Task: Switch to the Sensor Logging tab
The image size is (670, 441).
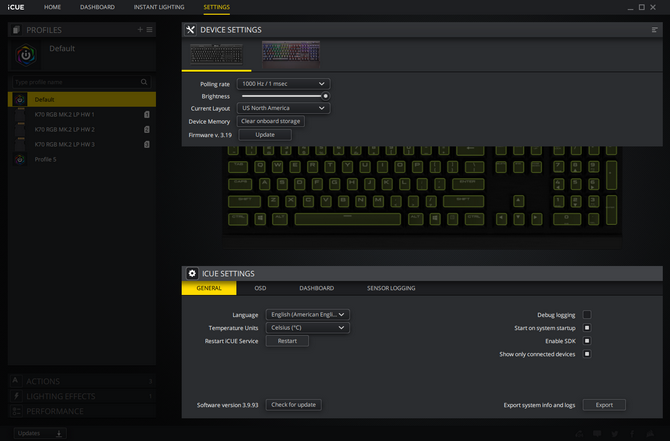Action: [x=391, y=288]
